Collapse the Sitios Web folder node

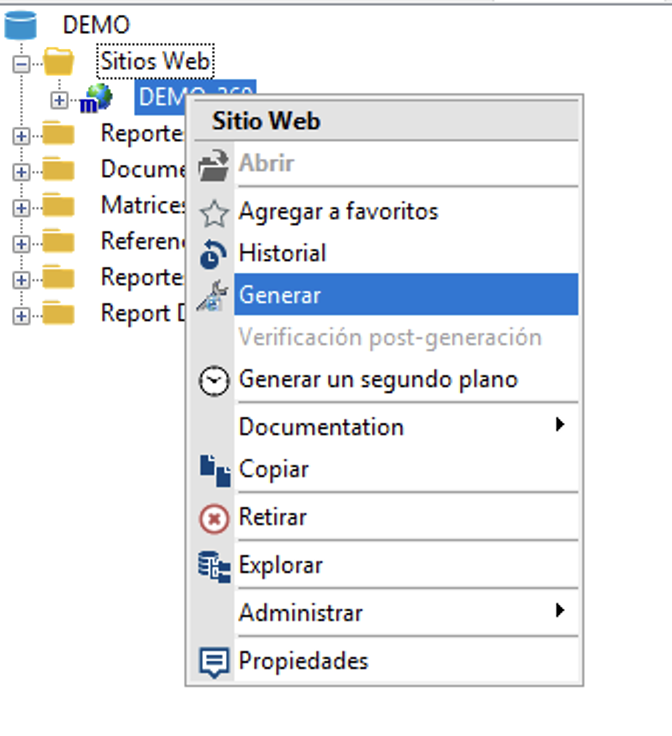(21, 64)
